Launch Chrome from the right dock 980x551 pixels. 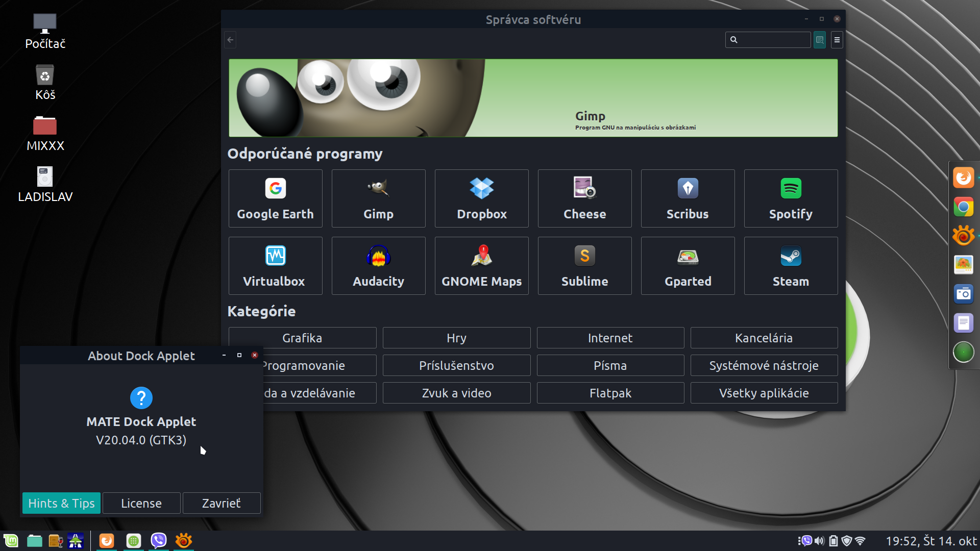[963, 207]
